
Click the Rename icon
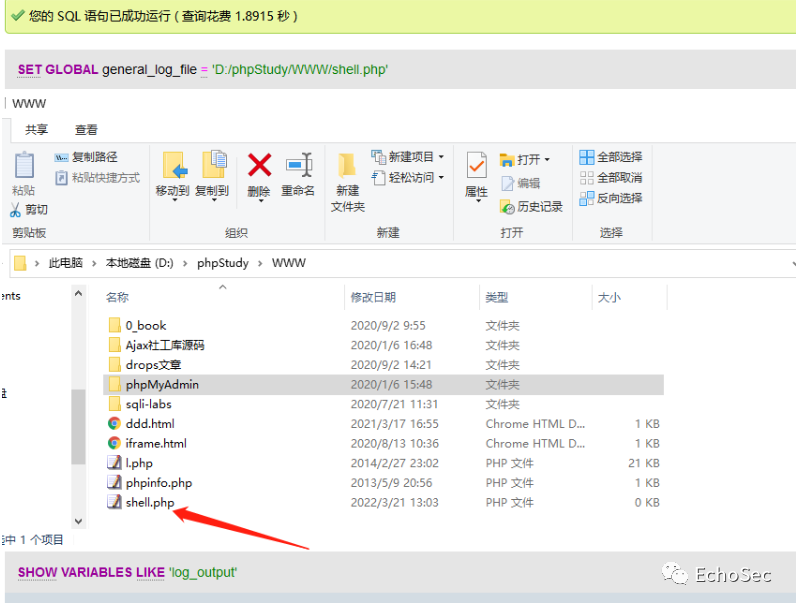click(299, 165)
